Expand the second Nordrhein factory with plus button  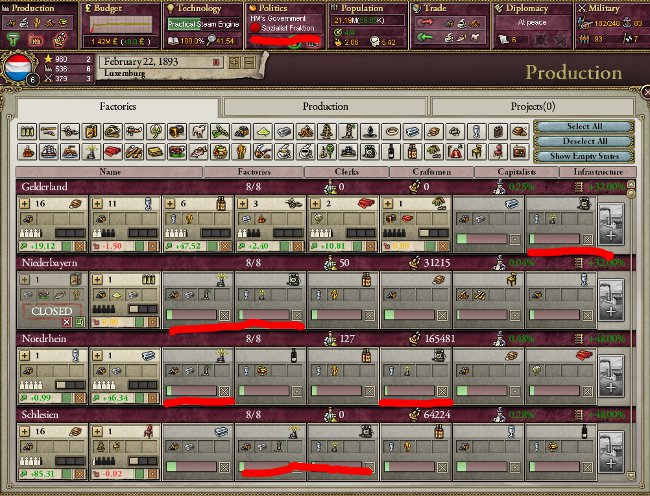coord(98,354)
